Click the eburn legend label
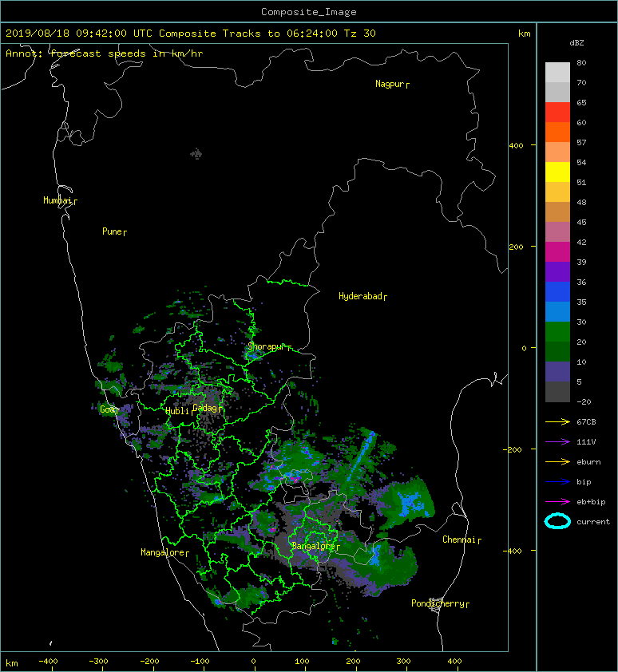Viewport: 618px width, 672px height. click(588, 462)
